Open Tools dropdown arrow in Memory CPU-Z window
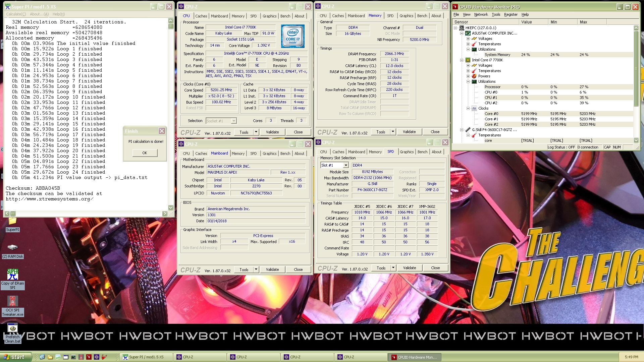 point(393,132)
